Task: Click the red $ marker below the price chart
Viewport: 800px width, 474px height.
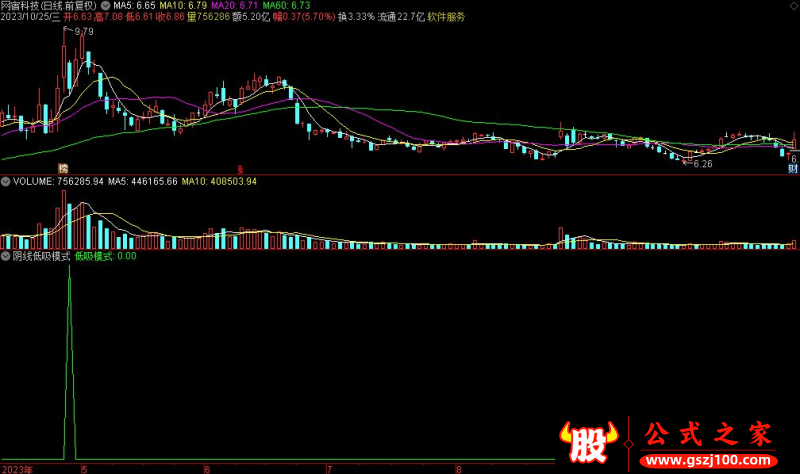Action: click(x=240, y=169)
